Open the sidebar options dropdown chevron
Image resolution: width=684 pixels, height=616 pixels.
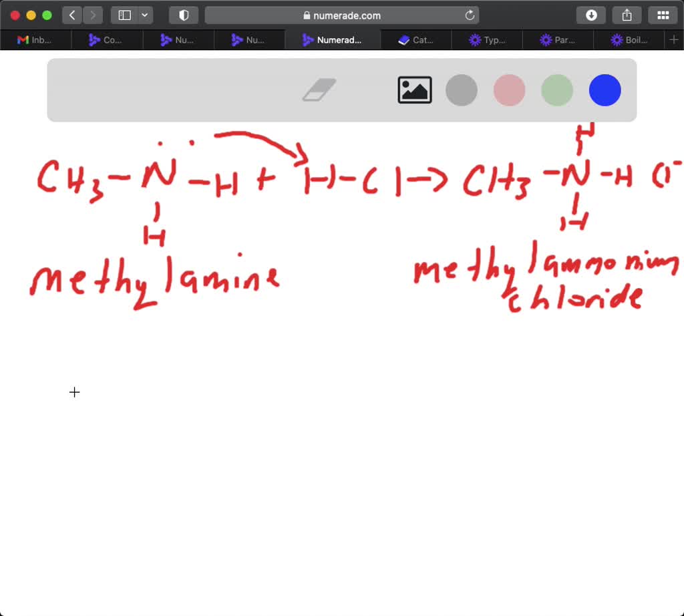(145, 15)
